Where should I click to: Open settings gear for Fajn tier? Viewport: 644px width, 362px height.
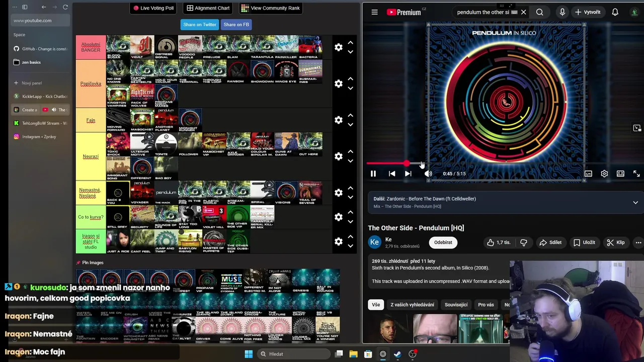pyautogui.click(x=339, y=120)
